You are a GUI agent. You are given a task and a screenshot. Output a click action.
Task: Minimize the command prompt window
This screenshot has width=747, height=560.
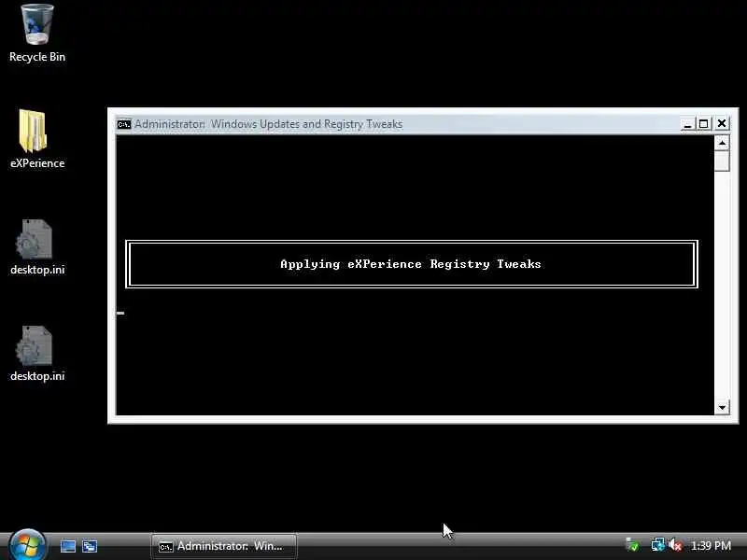687,124
